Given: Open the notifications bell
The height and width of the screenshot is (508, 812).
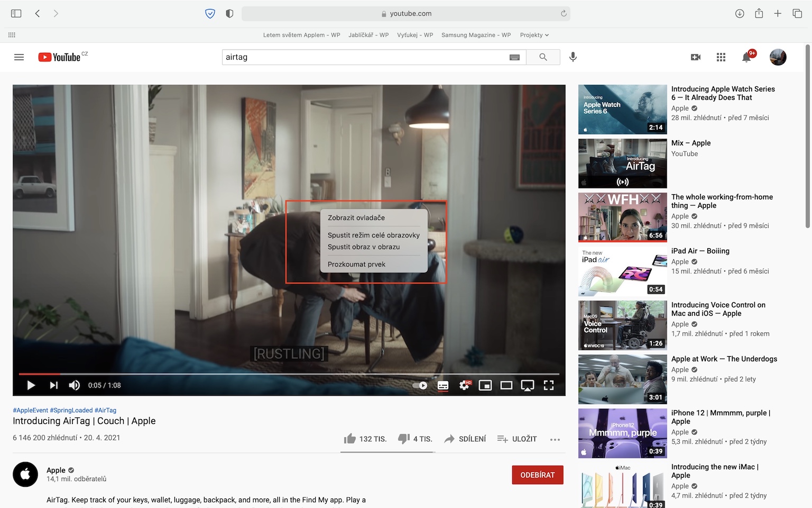Looking at the screenshot, I should [747, 57].
